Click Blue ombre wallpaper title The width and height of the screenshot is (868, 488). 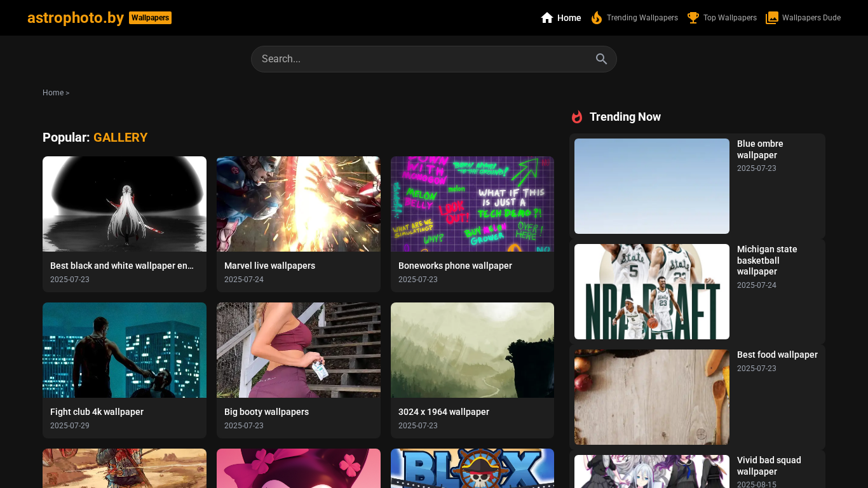coord(760,149)
